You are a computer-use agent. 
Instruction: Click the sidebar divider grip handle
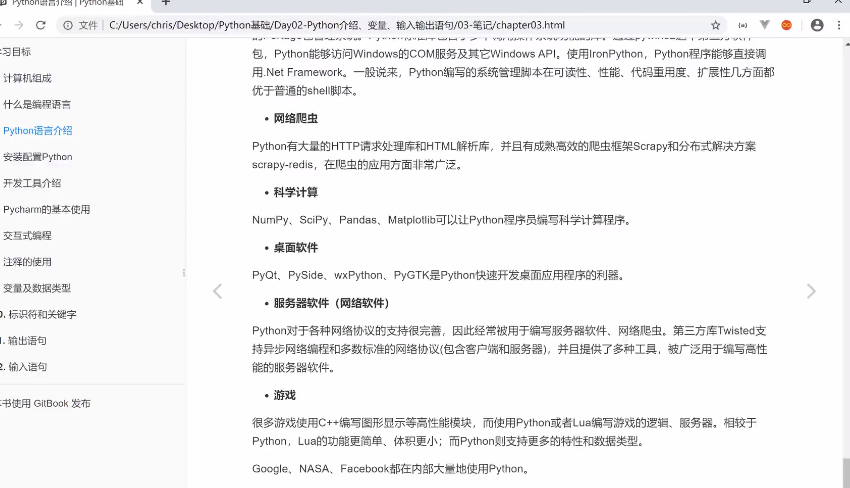(184, 273)
